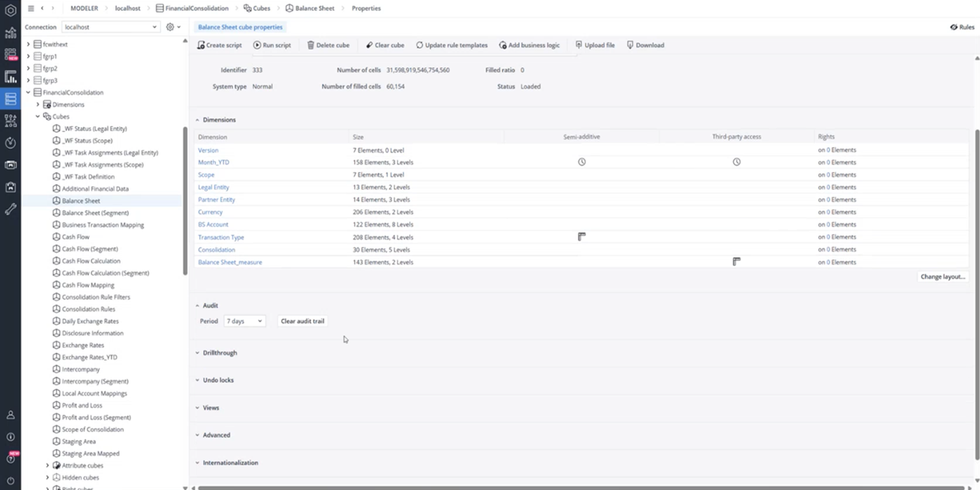Image resolution: width=980 pixels, height=490 pixels.
Task: Toggle third-party access for Balance Sheet_measure
Action: (x=736, y=261)
